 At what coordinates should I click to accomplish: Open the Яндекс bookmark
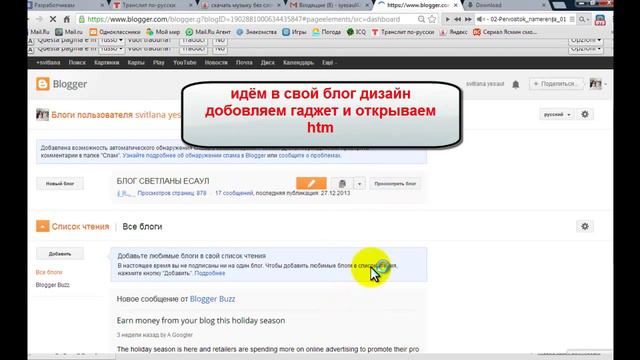click(453, 32)
